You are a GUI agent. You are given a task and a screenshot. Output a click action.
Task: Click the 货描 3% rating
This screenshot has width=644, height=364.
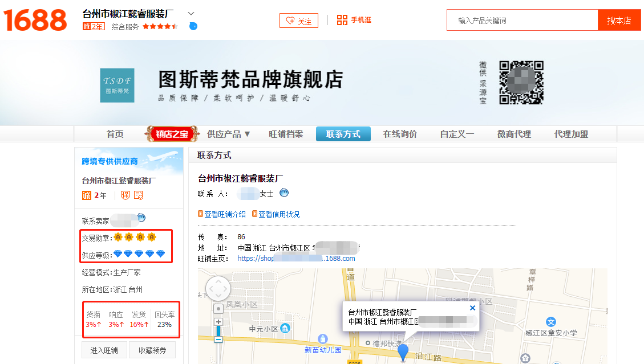(93, 319)
